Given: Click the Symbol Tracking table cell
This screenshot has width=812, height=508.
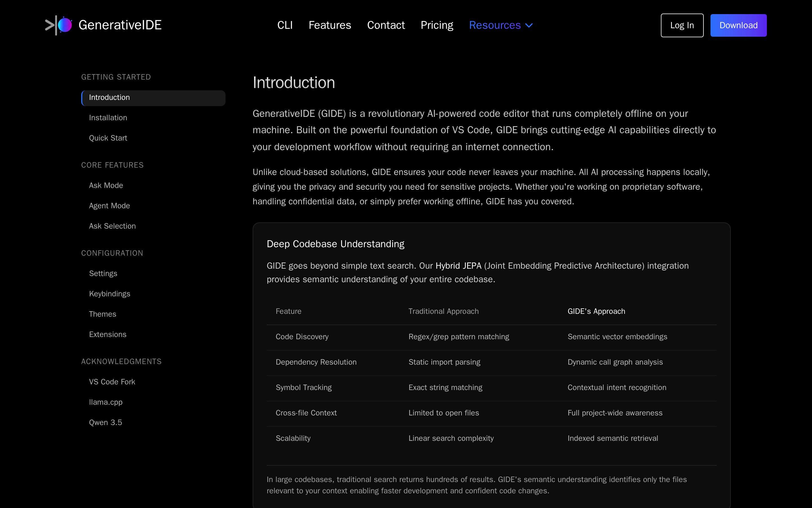Looking at the screenshot, I should click(304, 387).
